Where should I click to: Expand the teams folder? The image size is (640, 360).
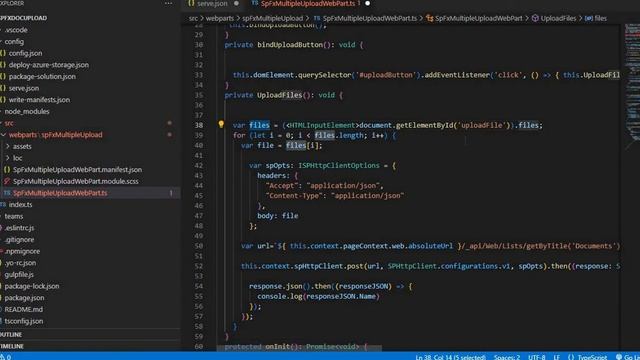pos(14,216)
